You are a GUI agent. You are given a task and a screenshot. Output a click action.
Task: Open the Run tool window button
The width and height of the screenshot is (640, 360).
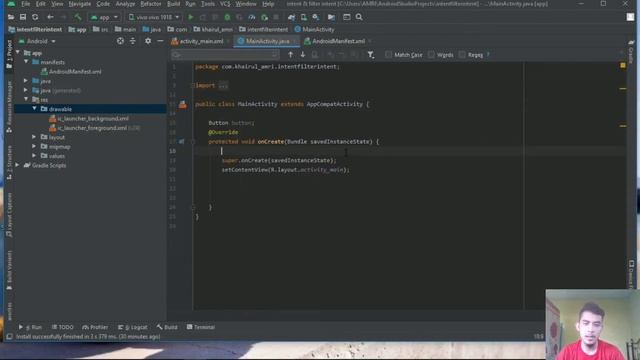[x=30, y=327]
